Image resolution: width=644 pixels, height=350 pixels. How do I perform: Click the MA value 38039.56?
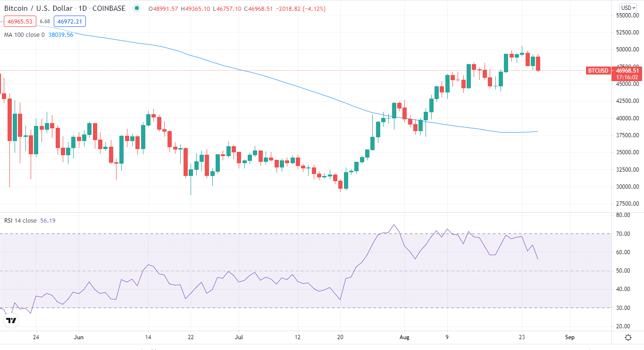coord(61,34)
